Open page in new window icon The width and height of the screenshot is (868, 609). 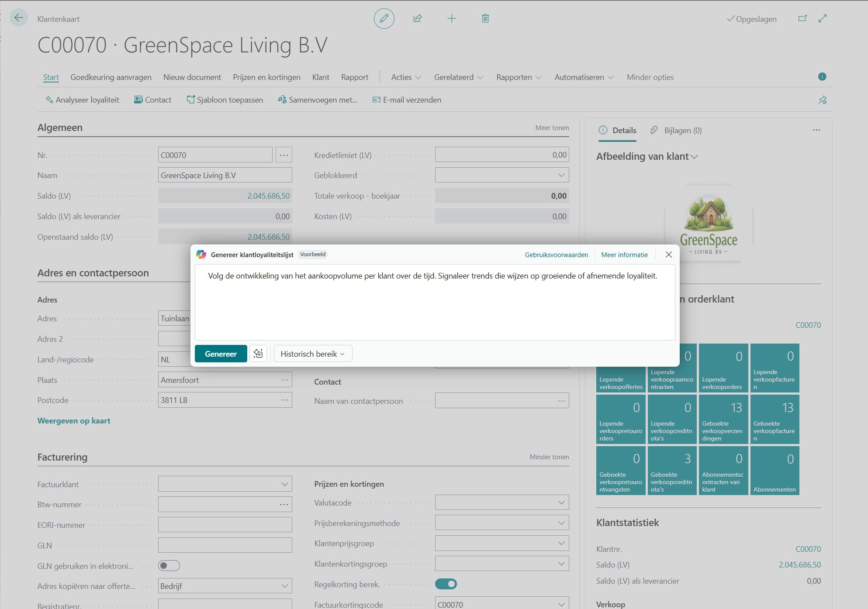pyautogui.click(x=802, y=19)
